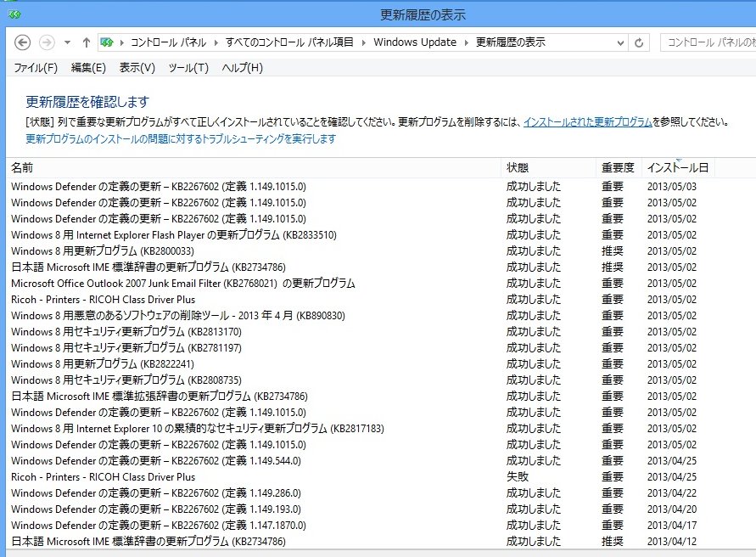
Task: Click the 2013/04/17 install date cell
Action: tap(672, 525)
